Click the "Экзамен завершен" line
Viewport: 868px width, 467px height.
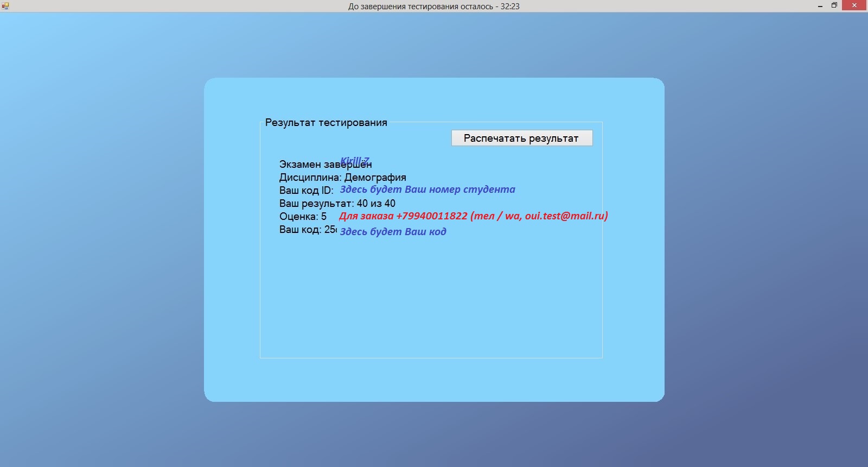point(325,164)
